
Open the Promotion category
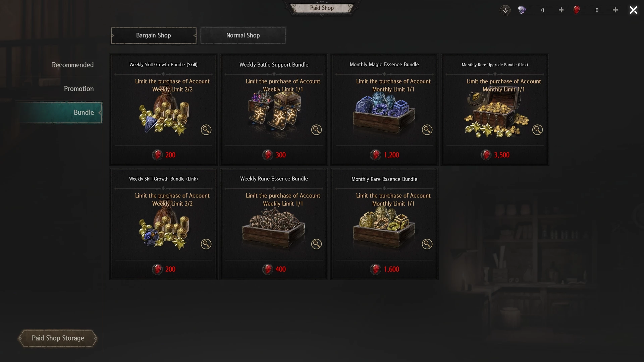pyautogui.click(x=79, y=88)
